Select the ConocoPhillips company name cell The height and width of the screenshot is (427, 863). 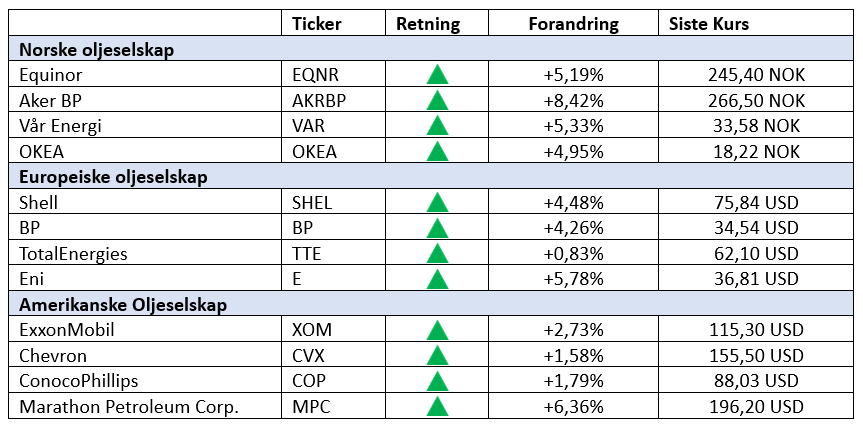pos(78,381)
